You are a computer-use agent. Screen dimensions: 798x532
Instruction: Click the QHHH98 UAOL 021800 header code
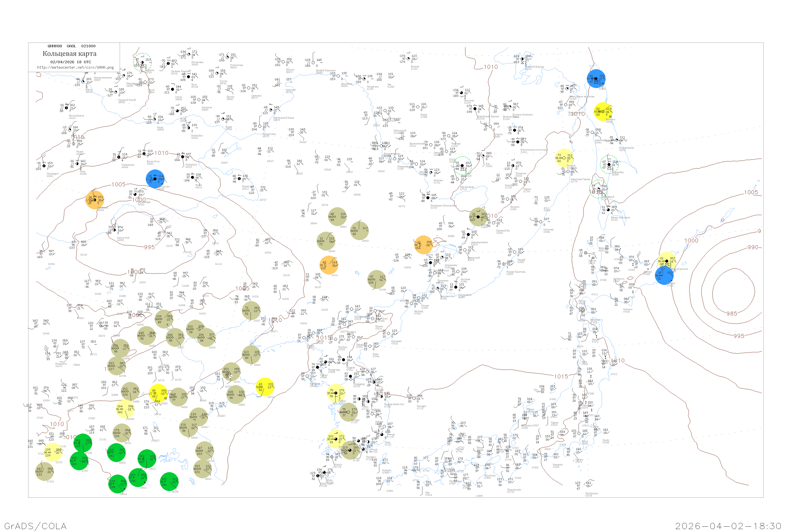[72, 46]
